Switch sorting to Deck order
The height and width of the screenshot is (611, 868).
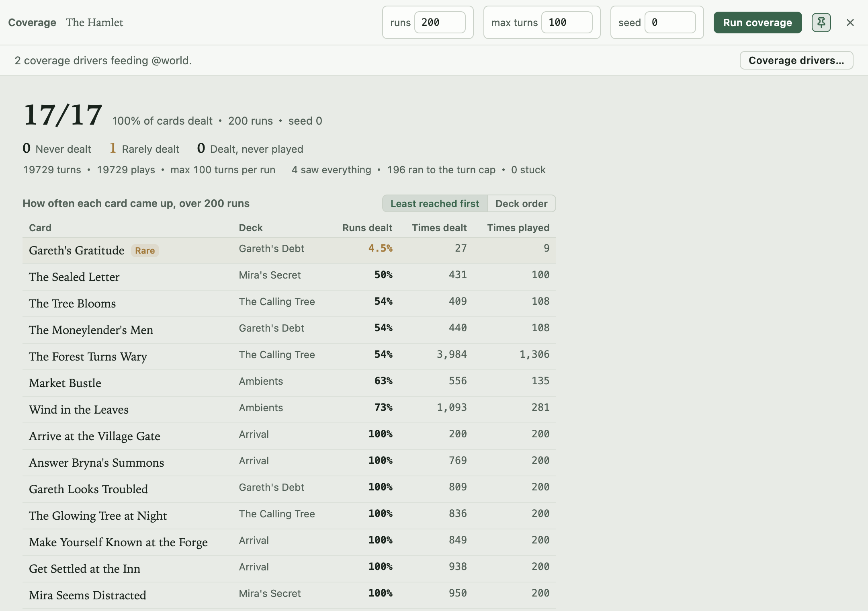[521, 203]
